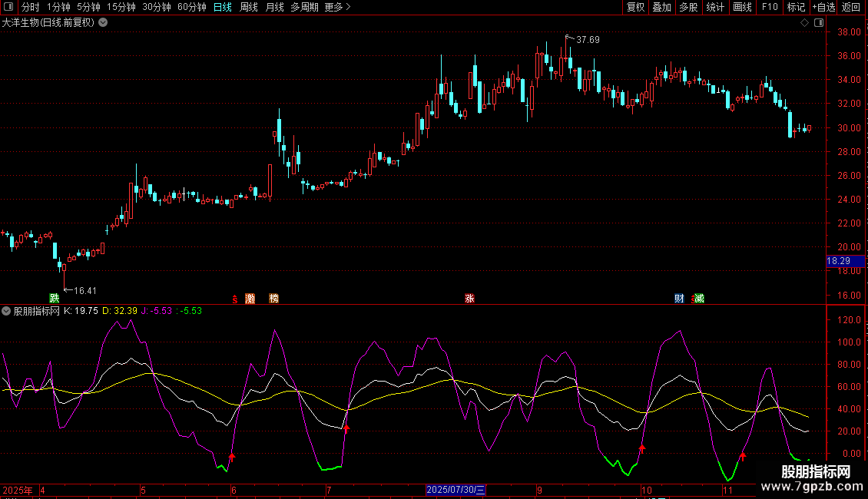The height and width of the screenshot is (499, 868).
Task: Click the 2025/07/30 date marker on timeline
Action: pos(454,490)
